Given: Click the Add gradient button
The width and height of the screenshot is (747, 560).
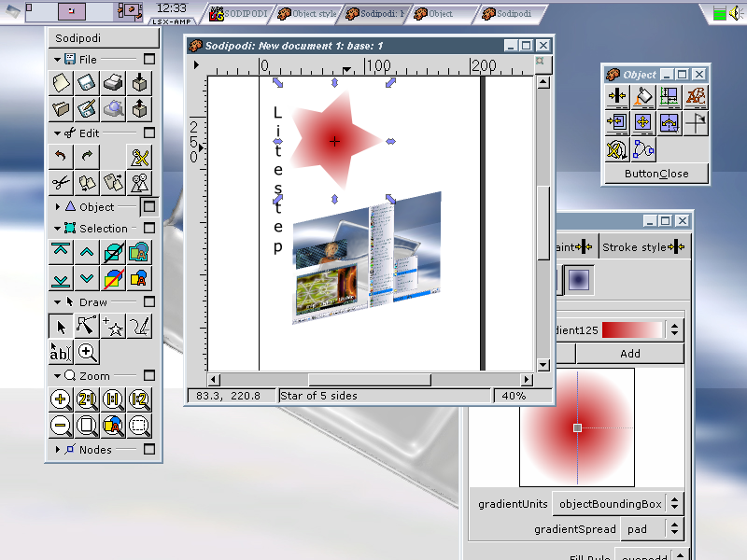Looking at the screenshot, I should point(629,354).
